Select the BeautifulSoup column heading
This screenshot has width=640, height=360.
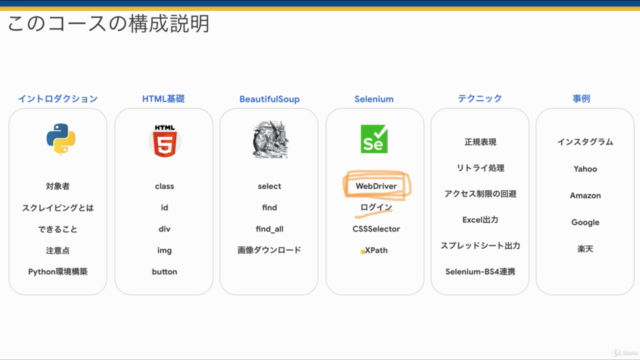pos(269,99)
